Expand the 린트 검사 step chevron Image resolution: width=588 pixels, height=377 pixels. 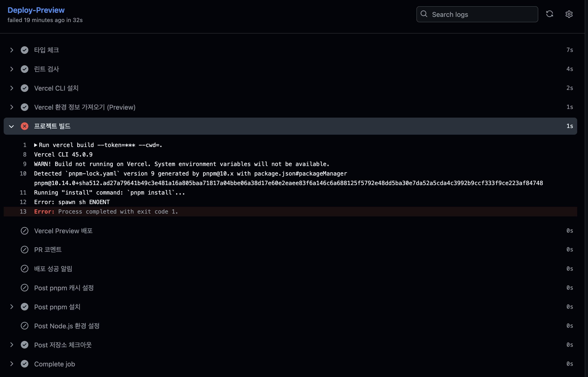tap(11, 69)
